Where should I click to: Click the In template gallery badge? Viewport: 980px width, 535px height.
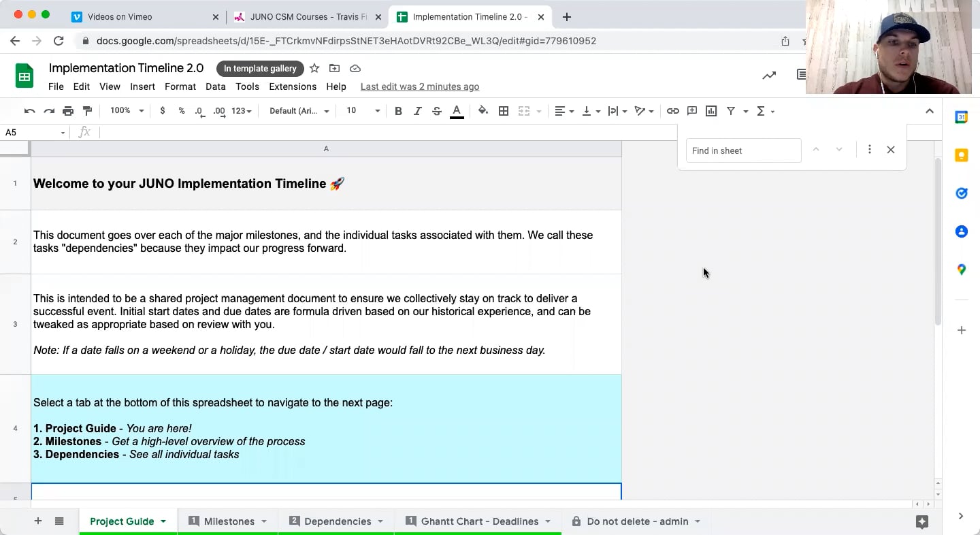click(x=260, y=68)
